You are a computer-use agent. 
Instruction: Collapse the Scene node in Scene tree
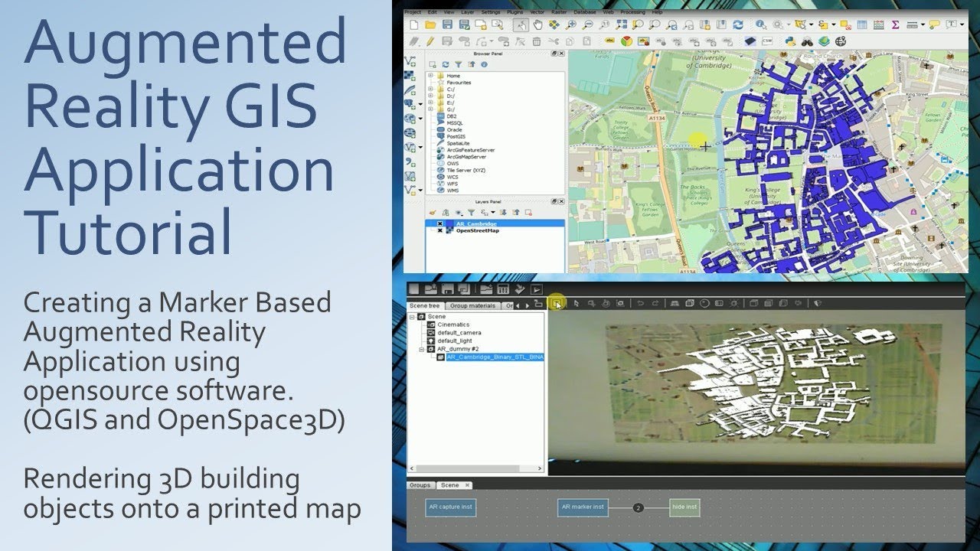pyautogui.click(x=412, y=317)
